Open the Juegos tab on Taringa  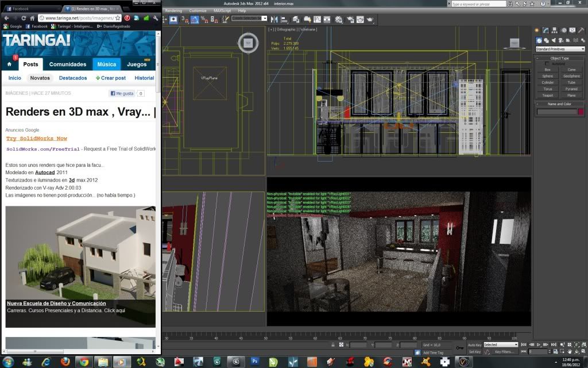click(x=137, y=64)
